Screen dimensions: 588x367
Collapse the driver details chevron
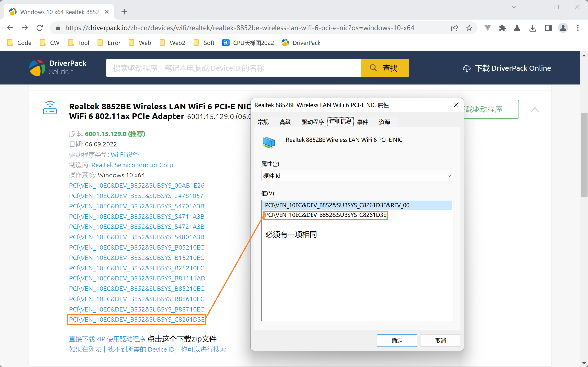click(x=535, y=110)
